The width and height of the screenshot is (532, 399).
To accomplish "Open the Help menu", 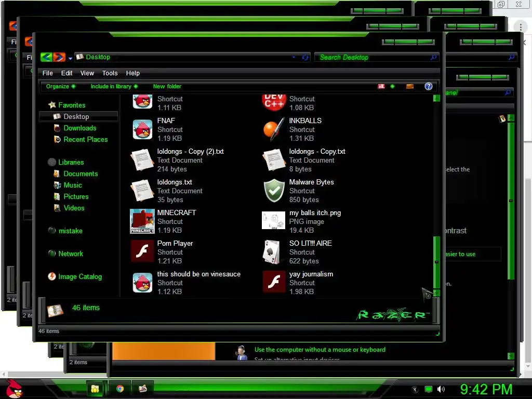I will (x=132, y=73).
